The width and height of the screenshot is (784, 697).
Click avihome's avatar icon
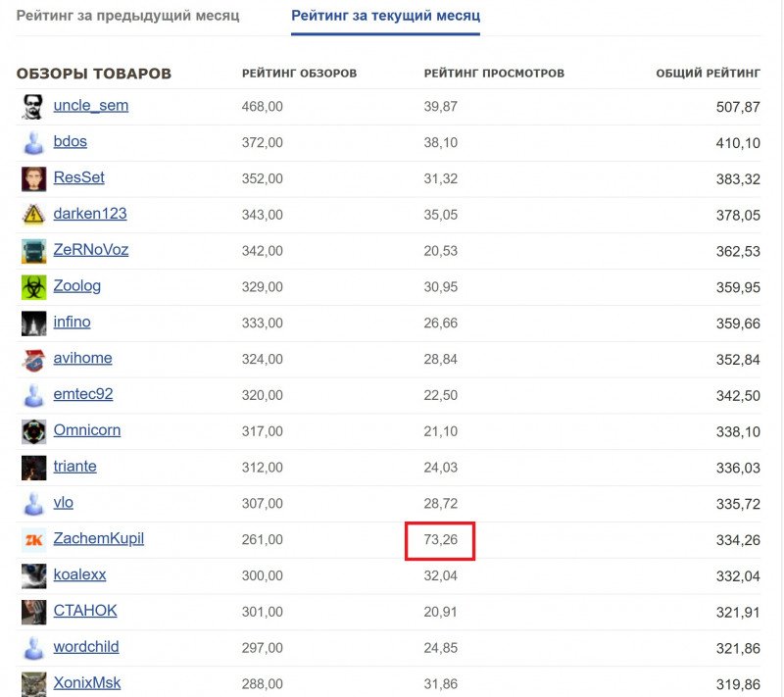coord(33,360)
